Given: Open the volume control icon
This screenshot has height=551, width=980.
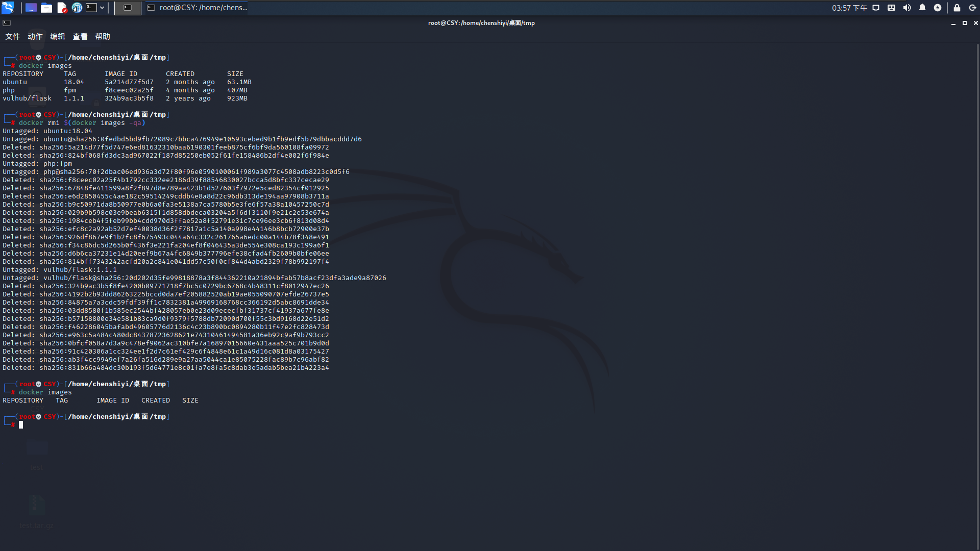Looking at the screenshot, I should click(907, 8).
